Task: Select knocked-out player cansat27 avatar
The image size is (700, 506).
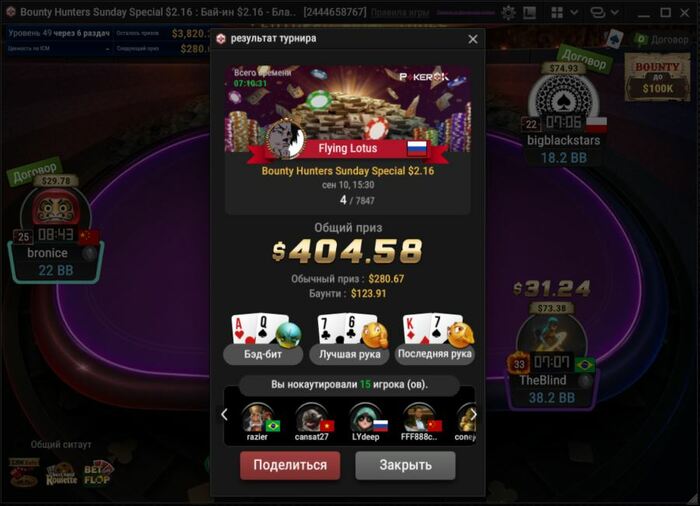Action: [312, 418]
